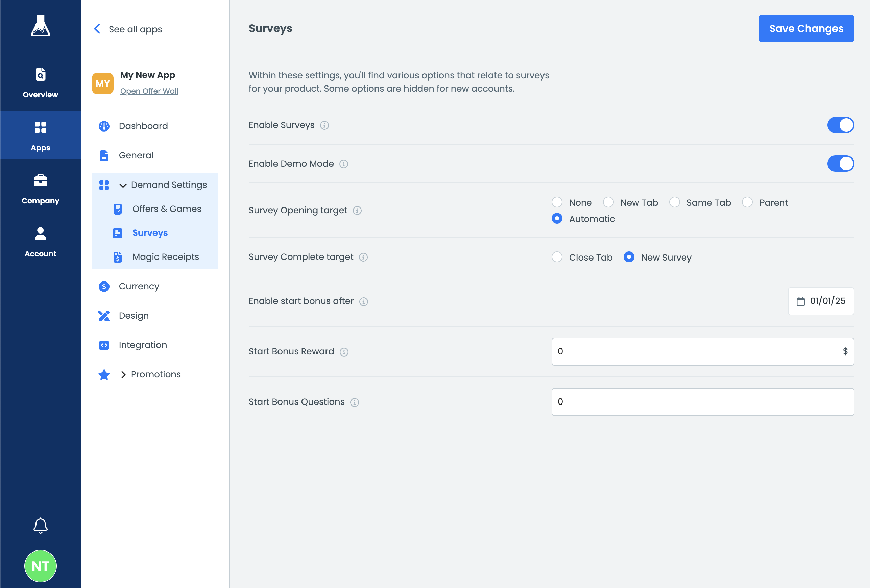Open the Currency settings page
The image size is (870, 588).
click(139, 286)
